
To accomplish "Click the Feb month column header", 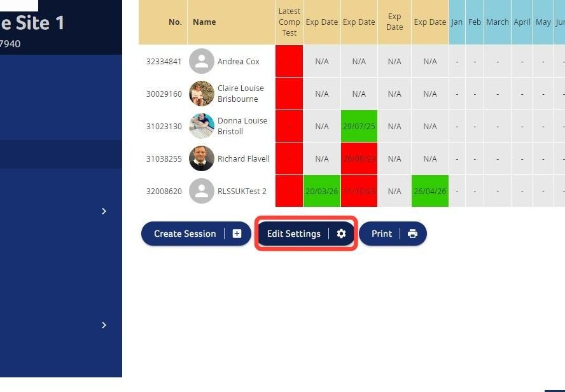I will coord(475,22).
